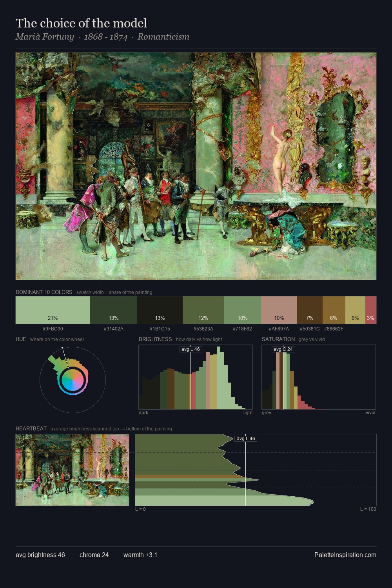The width and height of the screenshot is (392, 588).
Task: Pick the dark brown 7% swatch
Action: [310, 310]
